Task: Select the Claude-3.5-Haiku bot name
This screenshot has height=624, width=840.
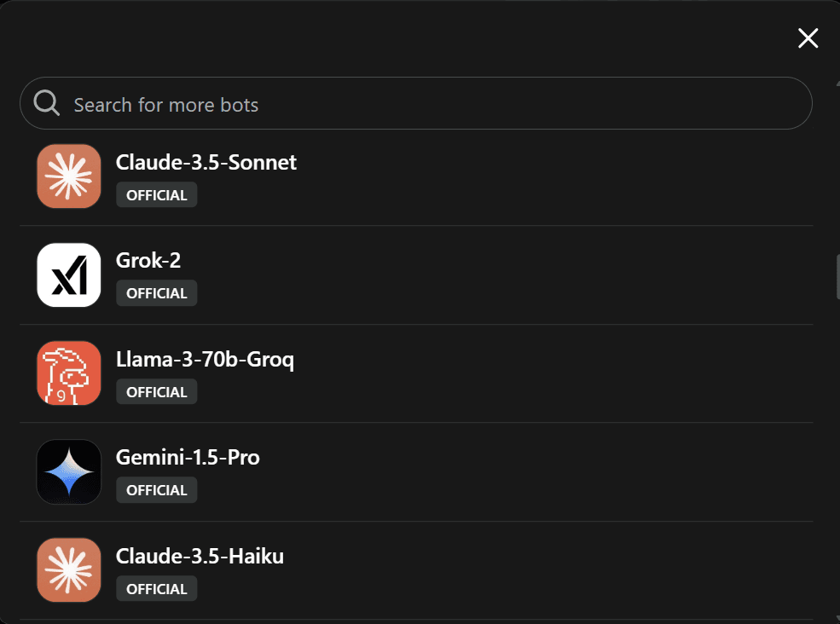Action: [x=200, y=557]
